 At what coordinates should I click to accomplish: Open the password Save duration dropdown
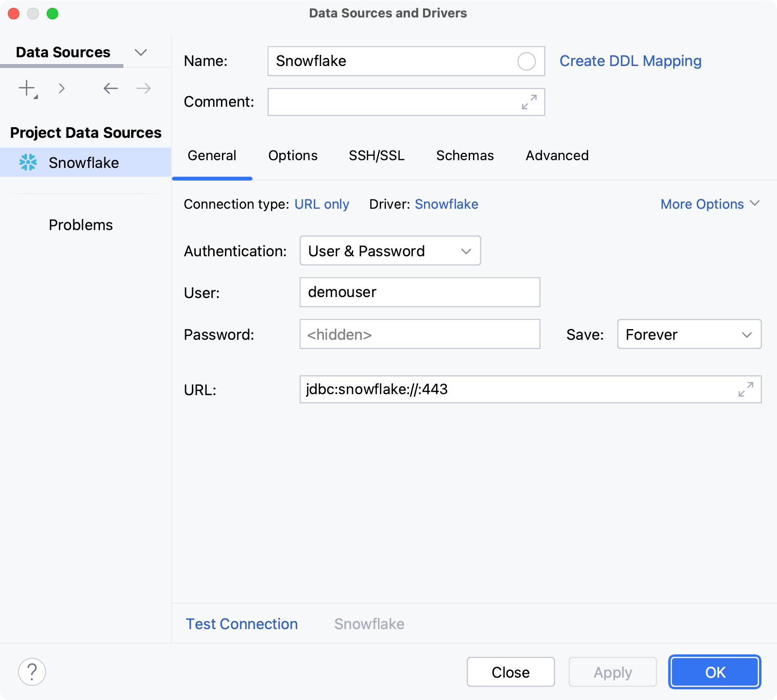click(x=689, y=334)
